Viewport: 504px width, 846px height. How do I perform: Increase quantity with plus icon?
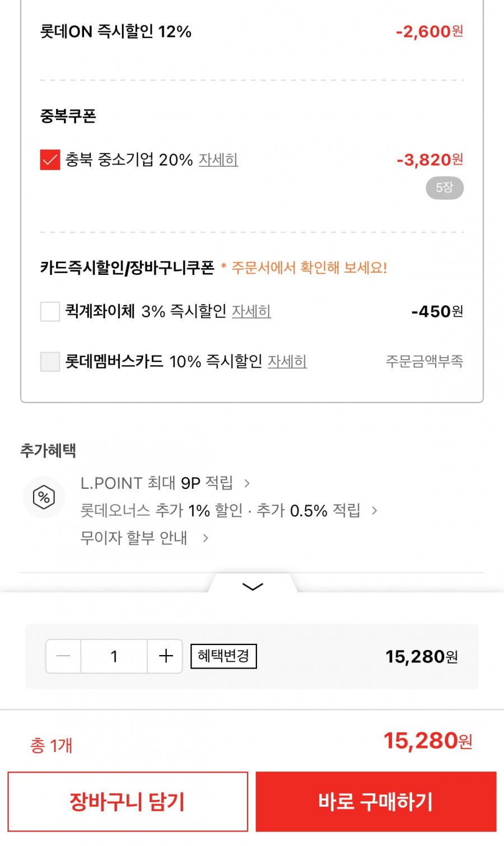pyautogui.click(x=165, y=656)
